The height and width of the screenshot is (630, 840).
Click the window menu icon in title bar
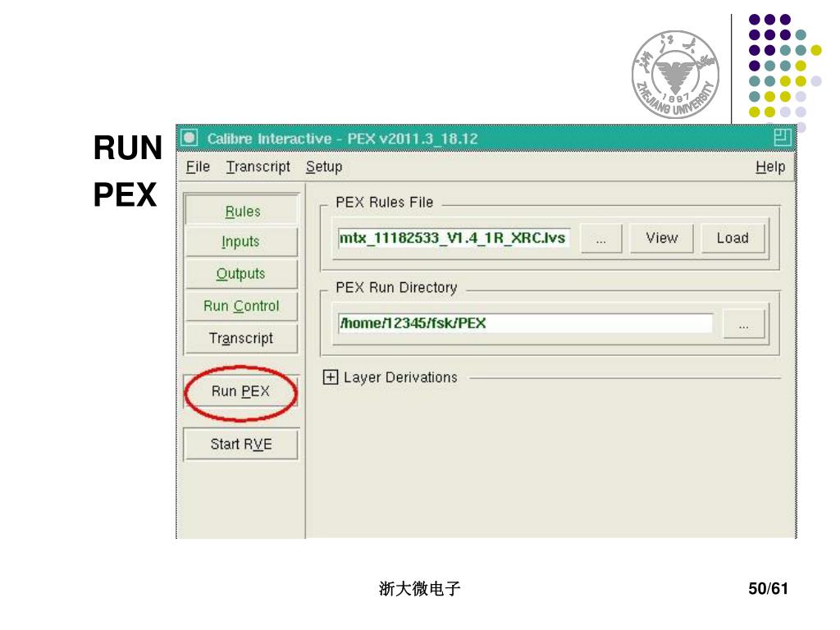pos(189,138)
